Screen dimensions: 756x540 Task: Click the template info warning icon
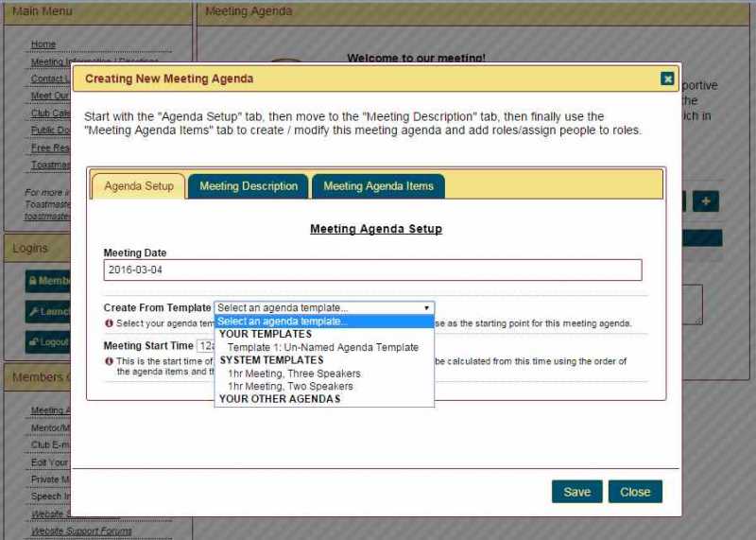[x=110, y=323]
